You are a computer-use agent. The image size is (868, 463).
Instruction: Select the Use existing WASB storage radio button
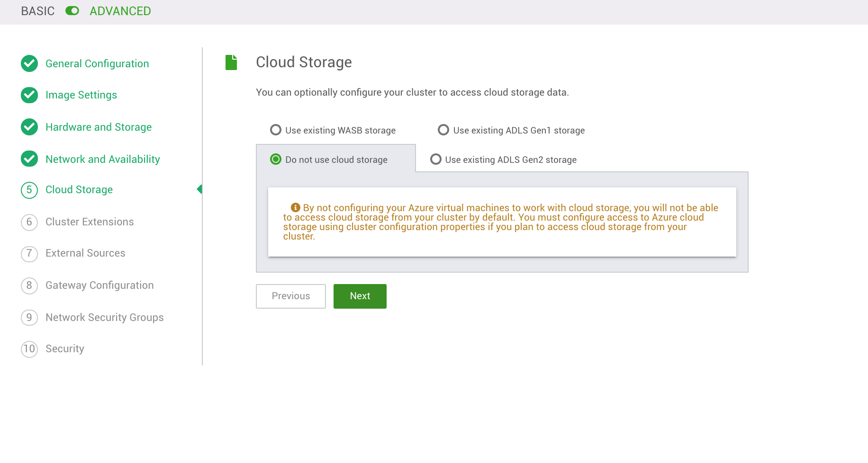pos(275,130)
